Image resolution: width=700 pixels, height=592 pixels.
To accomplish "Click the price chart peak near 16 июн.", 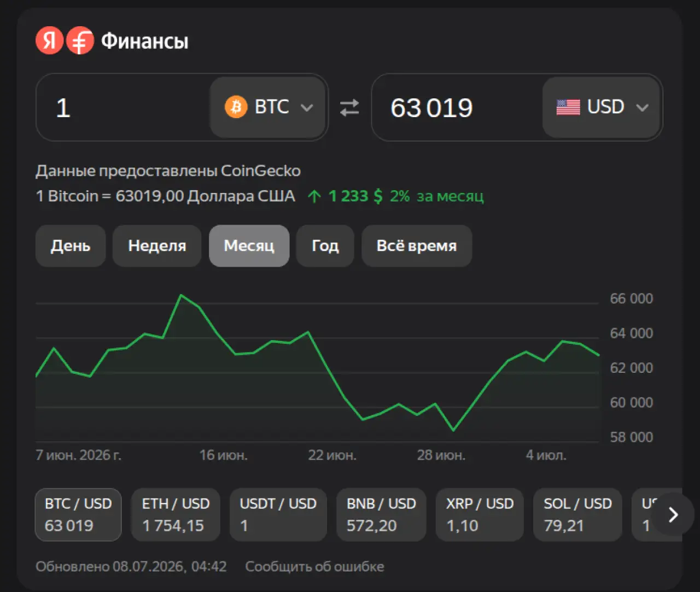I will (181, 295).
